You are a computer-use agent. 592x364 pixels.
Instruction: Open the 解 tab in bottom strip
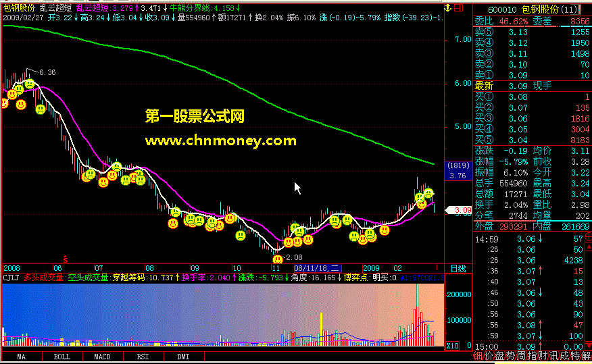[587, 356]
